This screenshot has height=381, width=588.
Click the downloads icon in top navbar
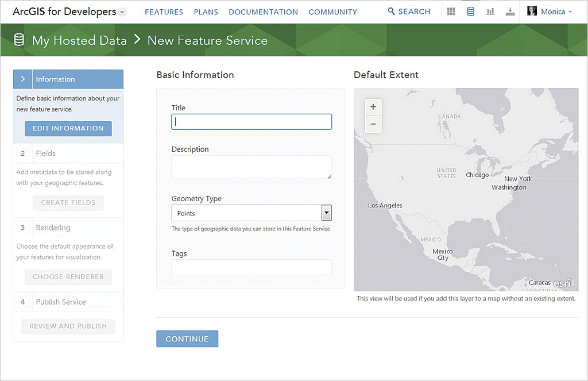point(510,11)
